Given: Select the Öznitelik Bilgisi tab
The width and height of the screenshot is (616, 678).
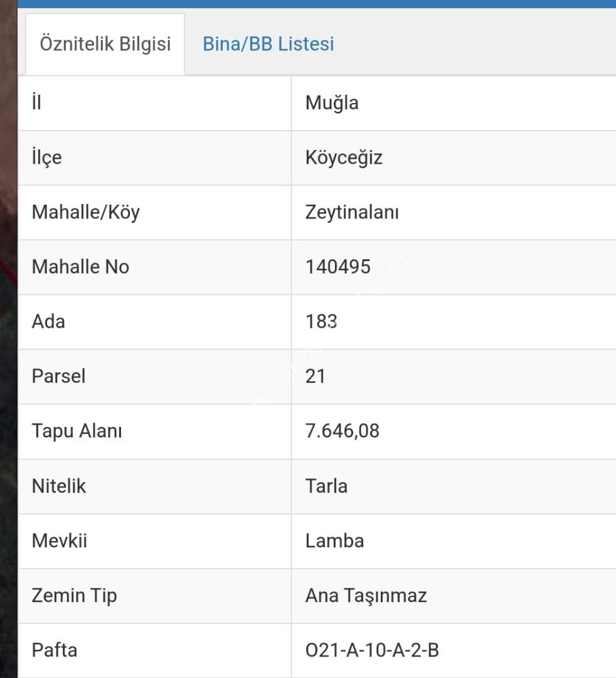Looking at the screenshot, I should 105,44.
